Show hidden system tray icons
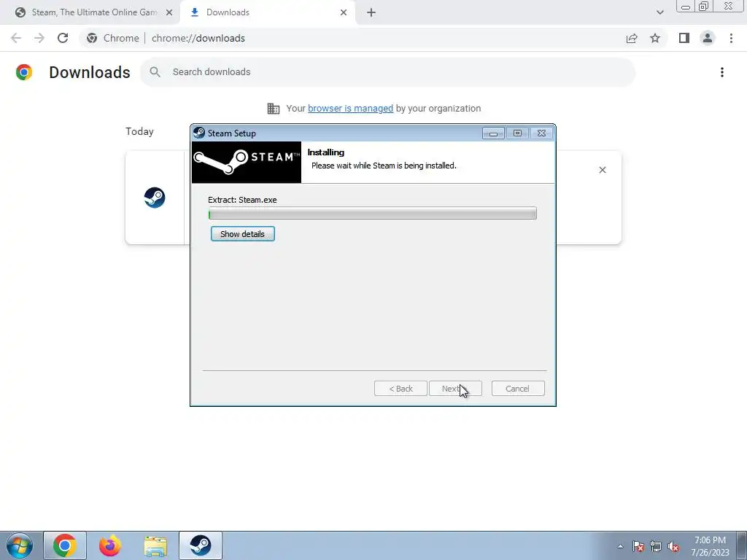The width and height of the screenshot is (747, 560). (620, 546)
